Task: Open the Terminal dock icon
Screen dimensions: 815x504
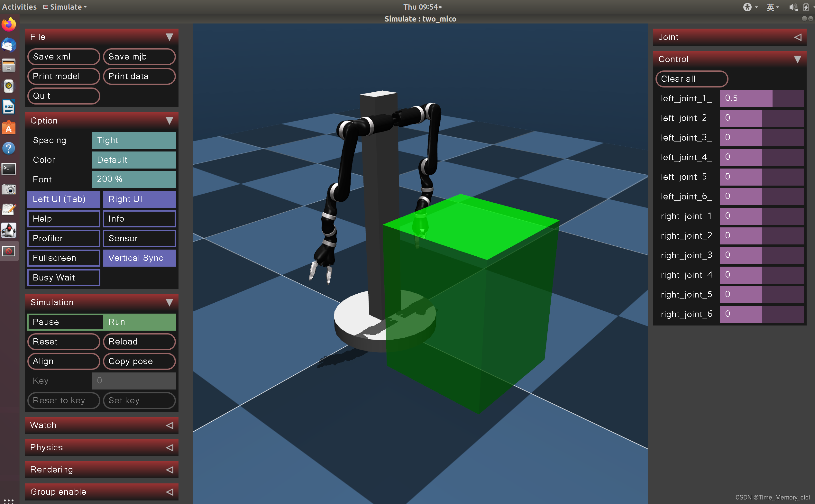Action: (x=9, y=169)
